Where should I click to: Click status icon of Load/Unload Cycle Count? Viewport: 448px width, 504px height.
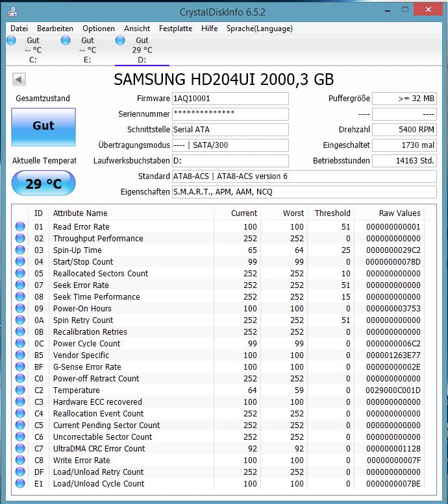click(20, 483)
